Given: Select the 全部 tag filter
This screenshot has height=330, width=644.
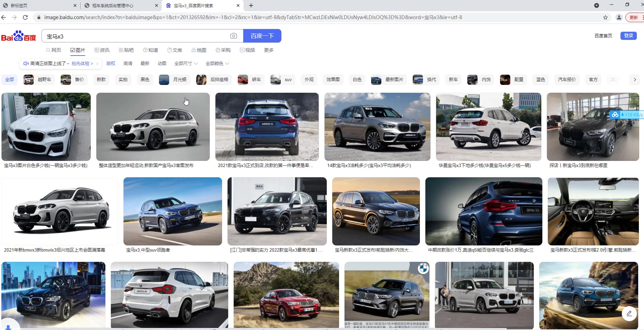Looking at the screenshot, I should click(x=10, y=79).
